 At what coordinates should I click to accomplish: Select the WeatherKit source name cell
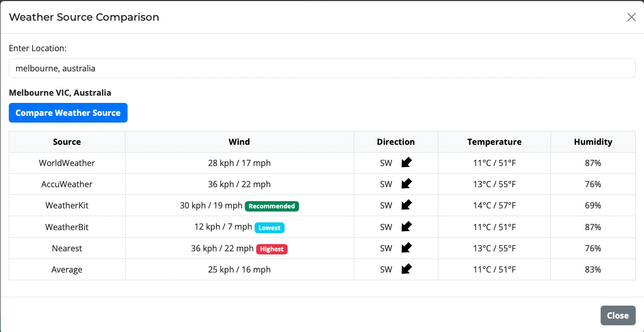pos(67,205)
